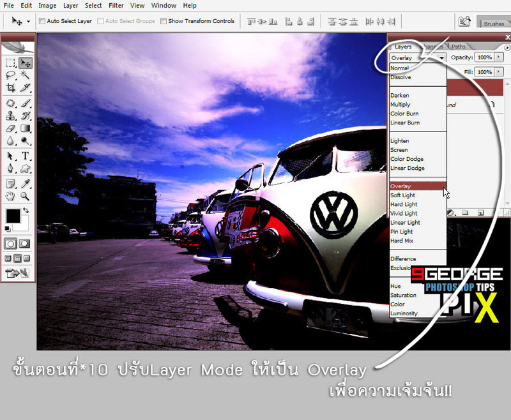511x420 pixels.
Task: Open the Opacity slider arrow
Action: pos(499,57)
